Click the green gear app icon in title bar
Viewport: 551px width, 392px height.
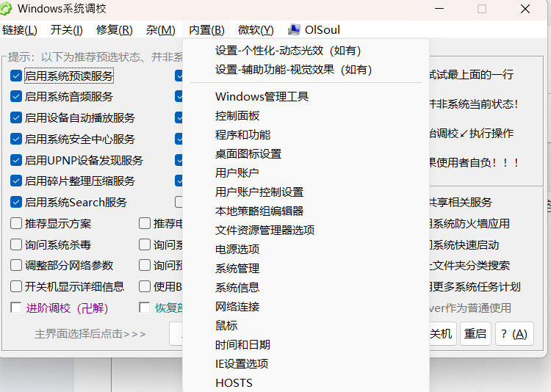(x=6, y=8)
